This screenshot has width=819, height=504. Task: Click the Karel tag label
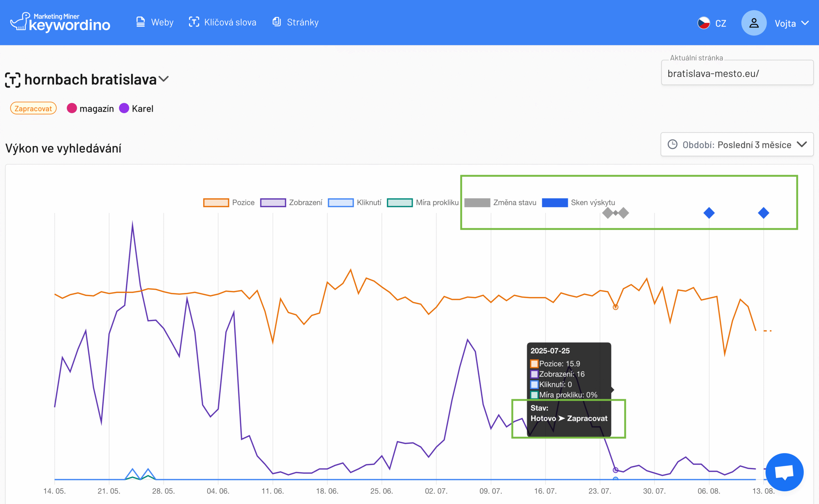pos(142,109)
